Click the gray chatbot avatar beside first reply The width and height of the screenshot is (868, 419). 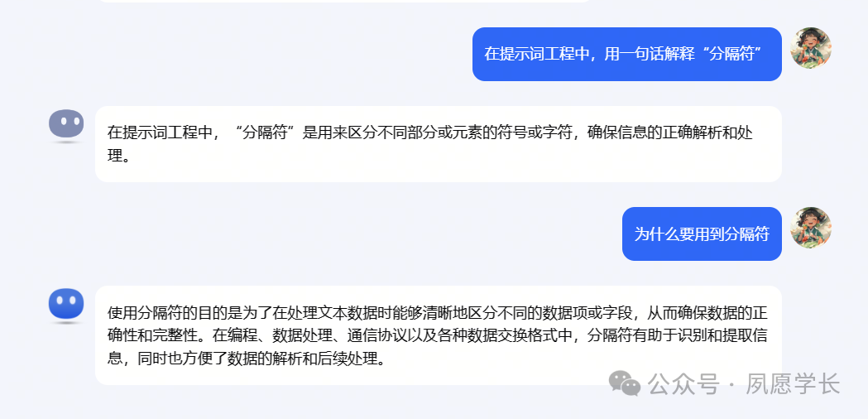(66, 125)
